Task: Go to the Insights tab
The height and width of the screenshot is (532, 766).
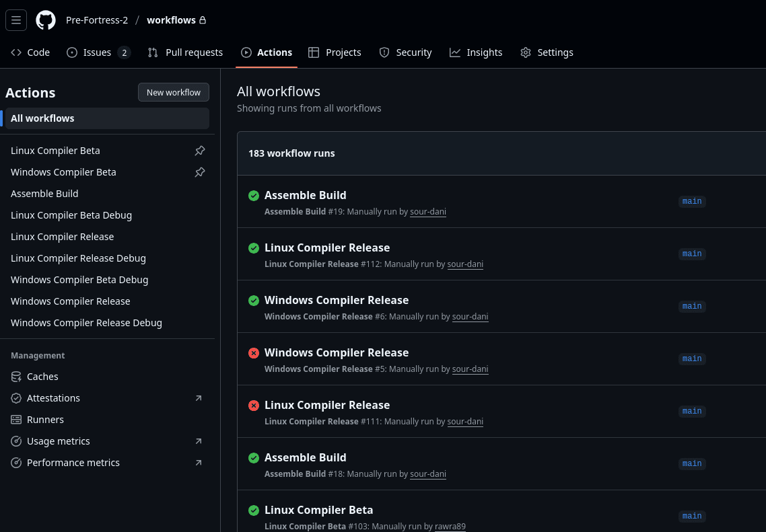Action: [x=476, y=52]
